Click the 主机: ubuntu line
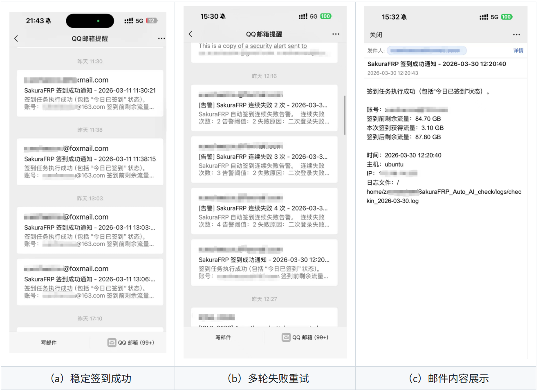538x392 pixels. [x=385, y=164]
